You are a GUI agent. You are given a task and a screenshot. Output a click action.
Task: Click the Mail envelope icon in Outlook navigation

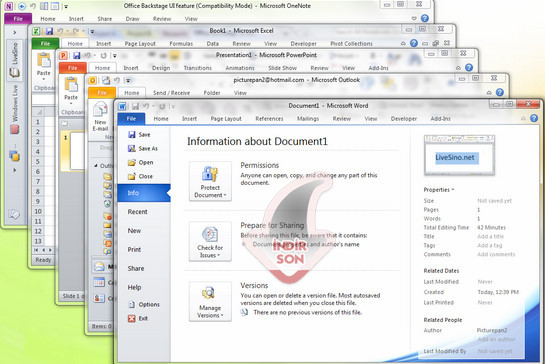(99, 267)
